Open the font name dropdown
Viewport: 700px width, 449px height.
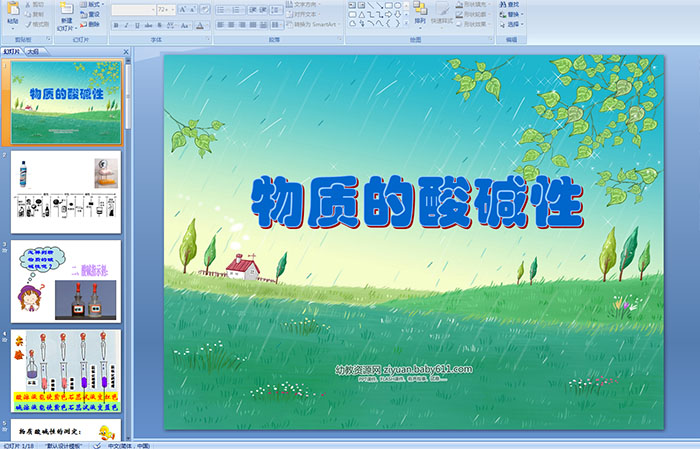tap(153, 9)
